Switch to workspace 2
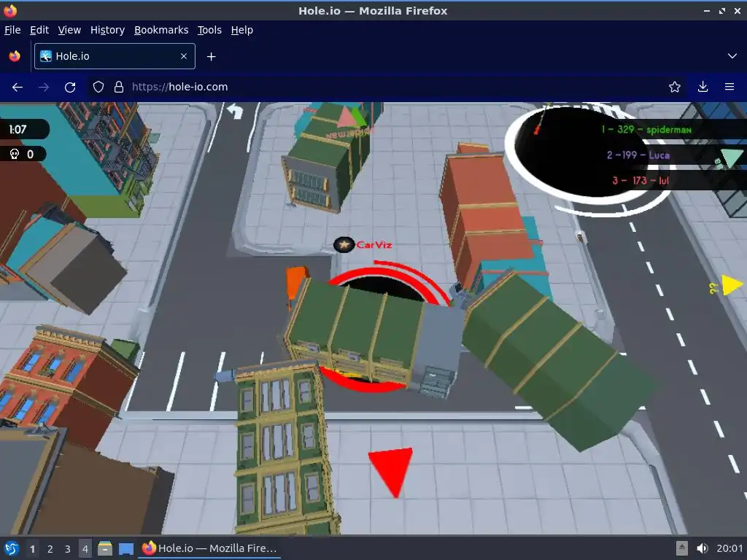The height and width of the screenshot is (560, 747). (x=50, y=549)
